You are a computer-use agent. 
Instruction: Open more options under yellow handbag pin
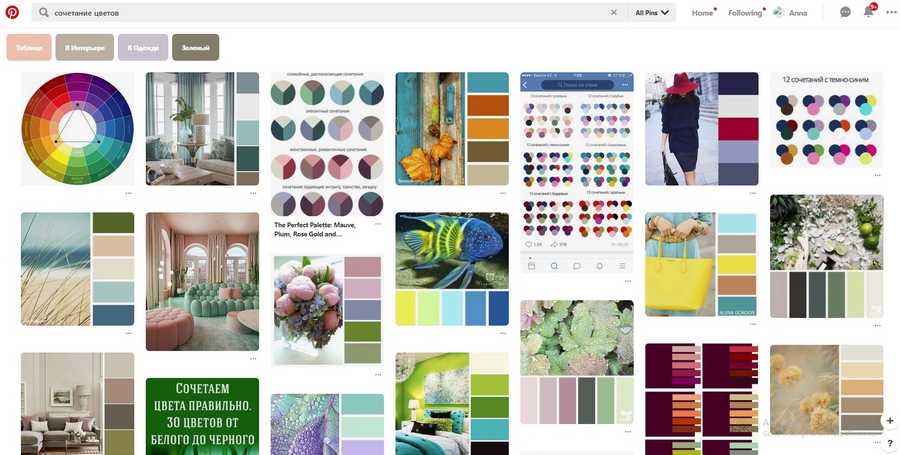[752, 324]
